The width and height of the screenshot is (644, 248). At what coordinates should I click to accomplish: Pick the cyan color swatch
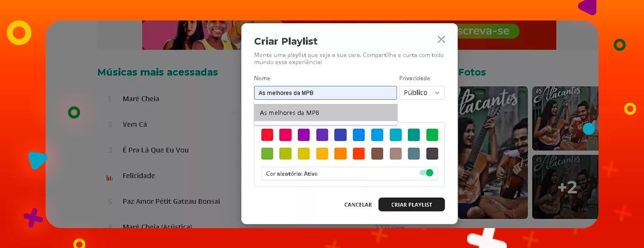tap(395, 135)
